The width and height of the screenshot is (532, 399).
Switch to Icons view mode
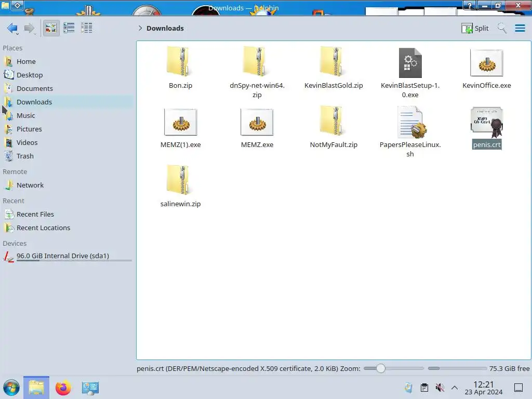pos(51,28)
